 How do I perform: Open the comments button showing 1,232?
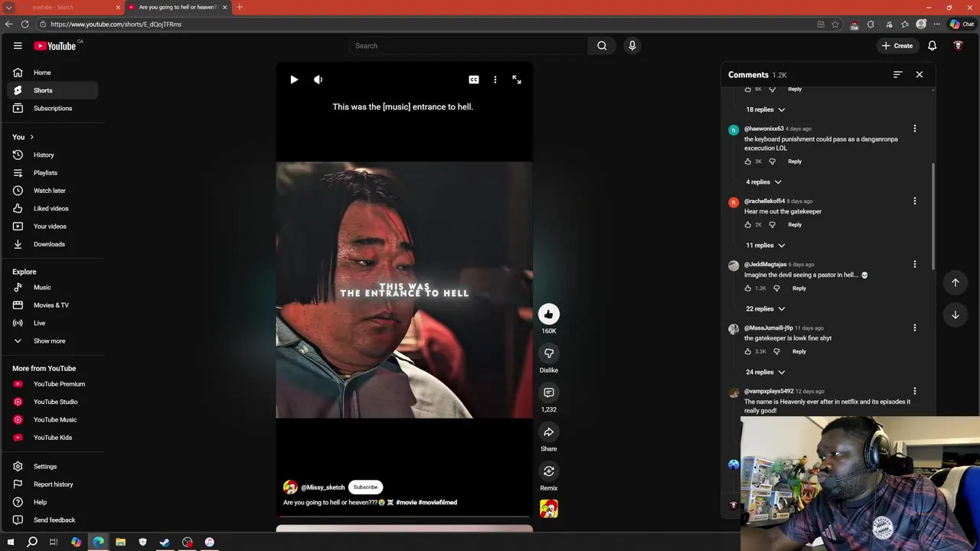pyautogui.click(x=549, y=393)
